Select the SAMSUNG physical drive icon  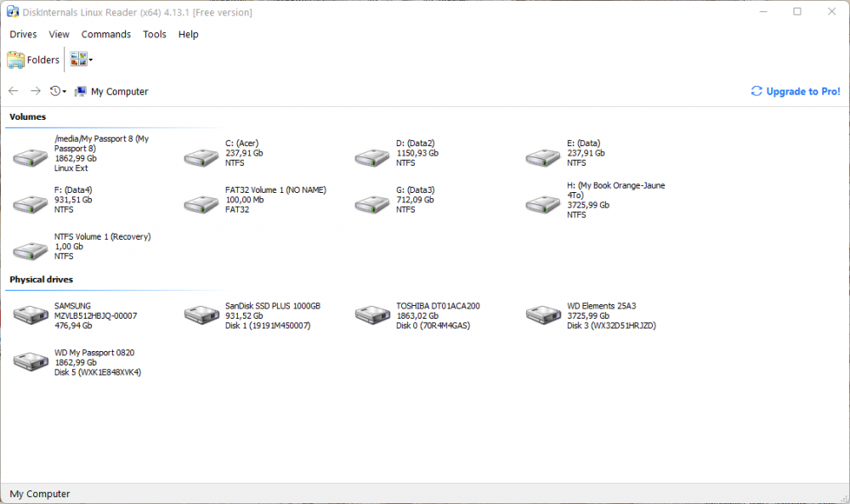pyautogui.click(x=30, y=314)
